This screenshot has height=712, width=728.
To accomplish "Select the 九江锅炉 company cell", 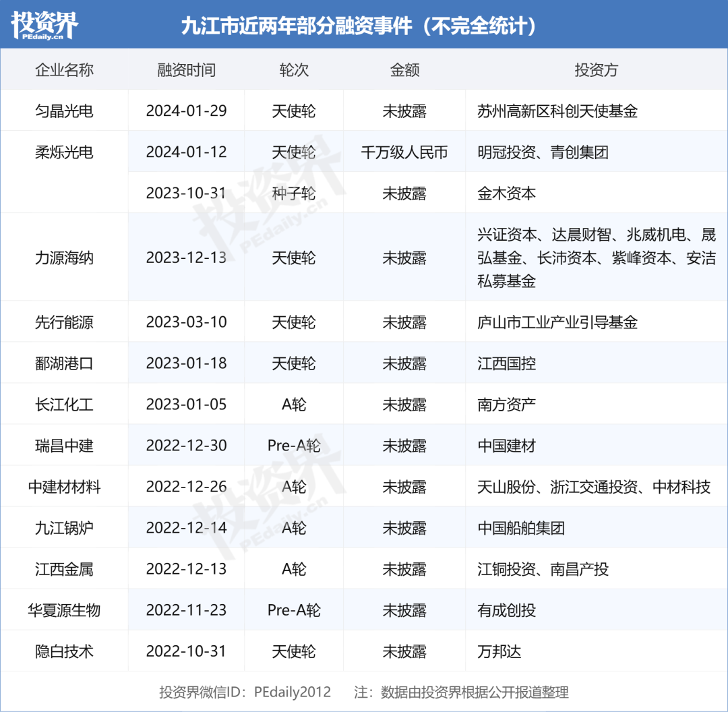I will 64,528.
